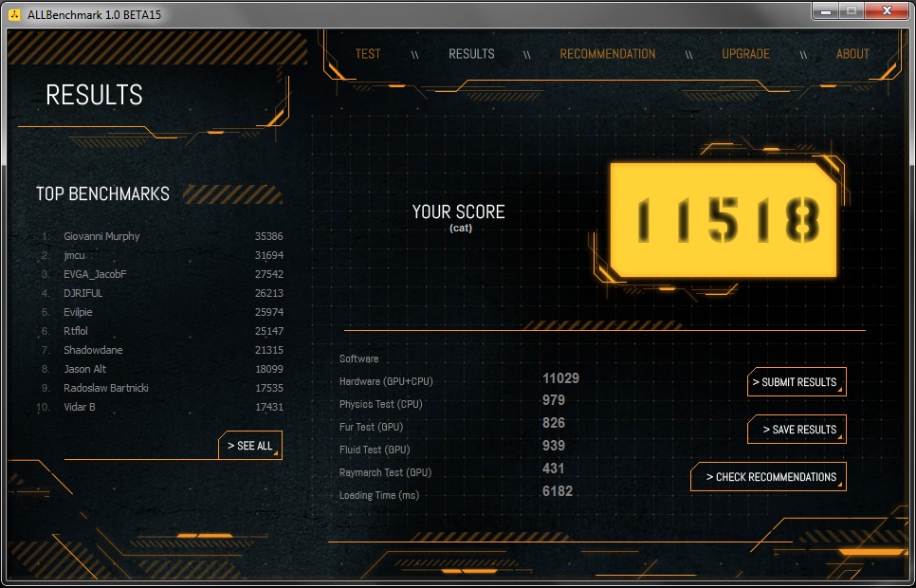Screen dimensions: 916x588
Task: Click the Fluid Test (GPU) label
Action: pyautogui.click(x=375, y=450)
